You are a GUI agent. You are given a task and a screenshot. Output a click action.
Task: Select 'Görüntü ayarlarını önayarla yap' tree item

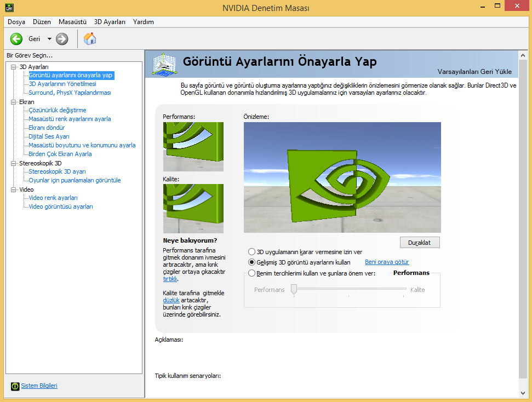71,76
